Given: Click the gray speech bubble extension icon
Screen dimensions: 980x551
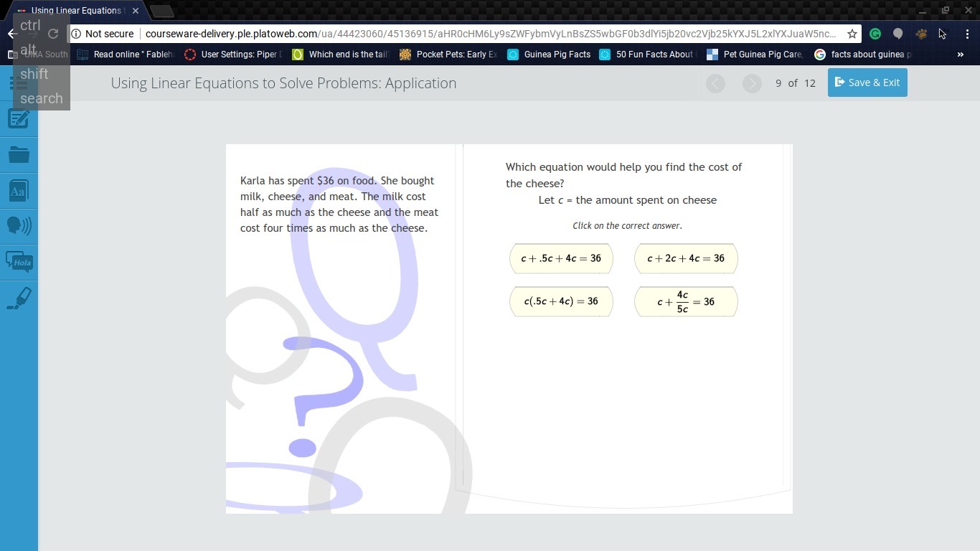Looking at the screenshot, I should click(897, 34).
